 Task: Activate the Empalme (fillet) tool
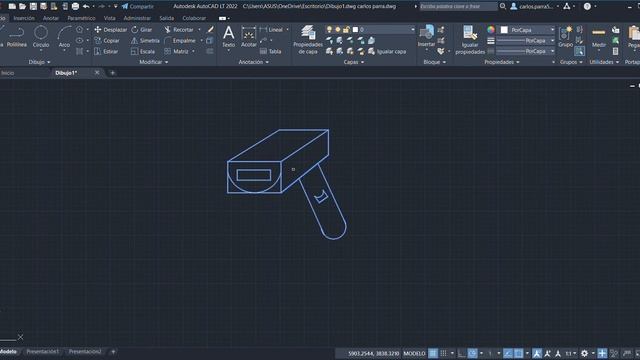point(180,41)
